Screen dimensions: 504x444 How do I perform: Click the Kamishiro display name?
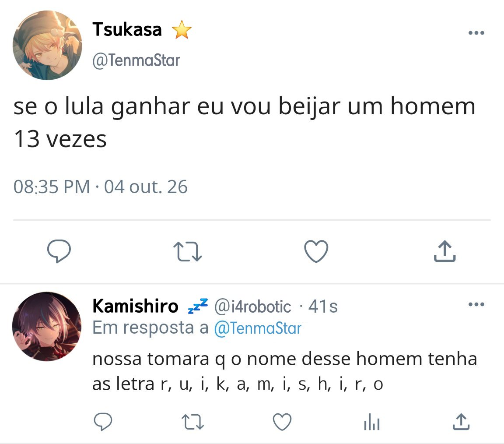[x=135, y=306]
